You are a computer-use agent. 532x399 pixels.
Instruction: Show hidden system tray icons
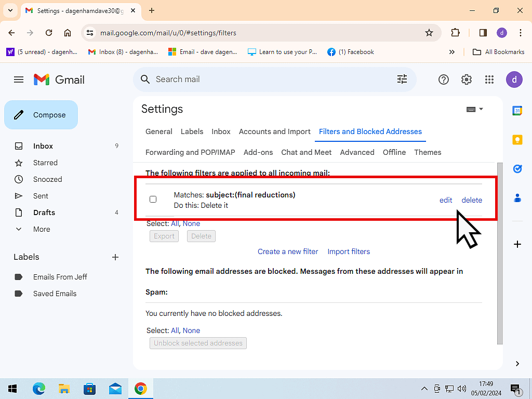coord(424,389)
